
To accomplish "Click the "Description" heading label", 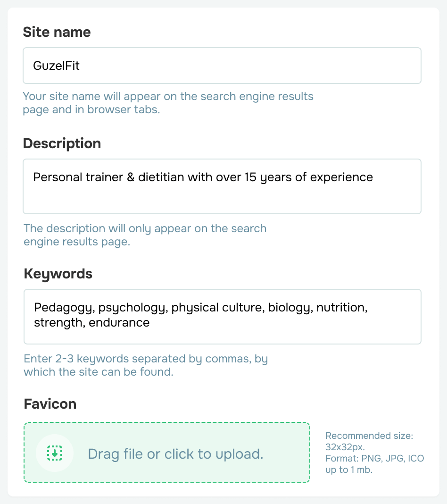I will (x=62, y=143).
